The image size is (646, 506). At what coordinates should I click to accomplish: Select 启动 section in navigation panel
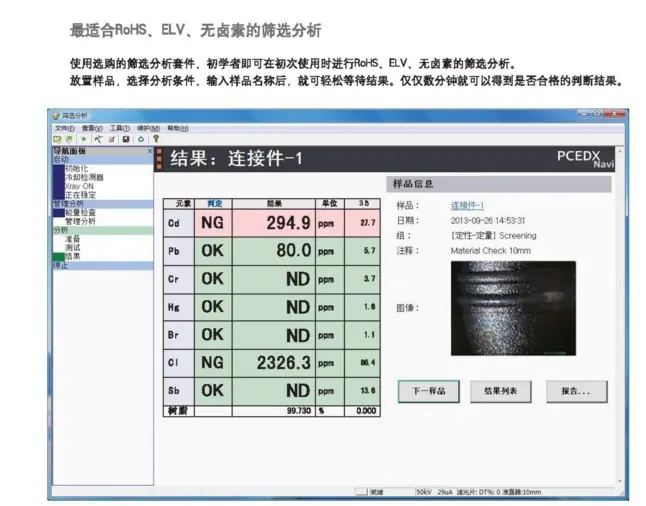103,159
